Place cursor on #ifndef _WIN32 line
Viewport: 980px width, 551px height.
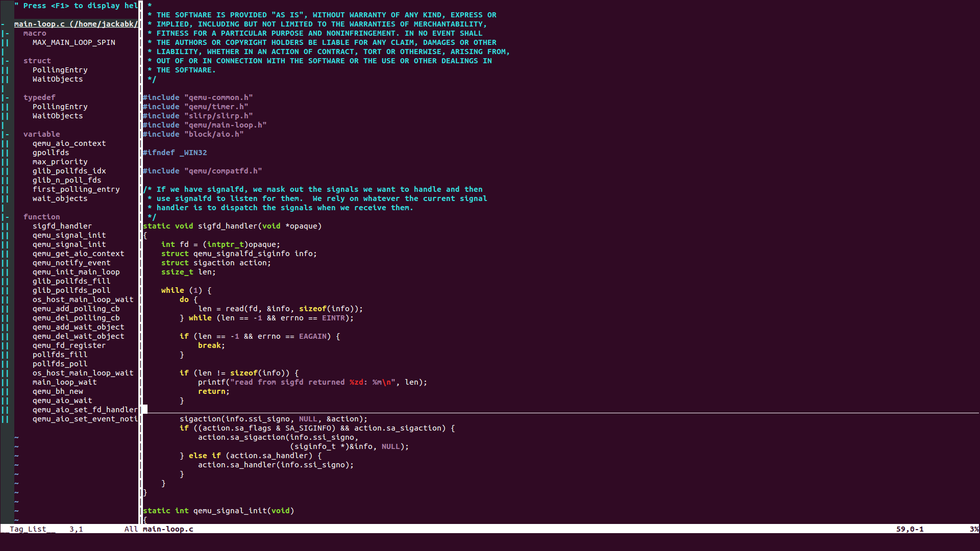[x=175, y=153]
